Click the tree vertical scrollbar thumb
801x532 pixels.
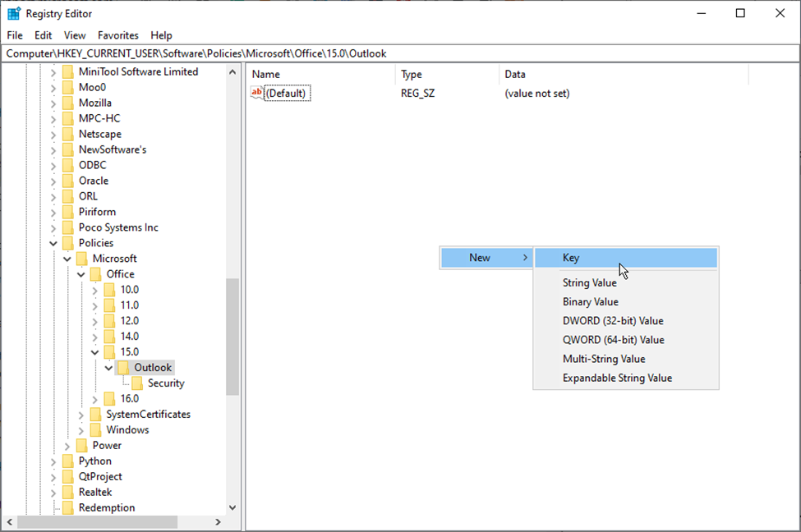pos(232,337)
